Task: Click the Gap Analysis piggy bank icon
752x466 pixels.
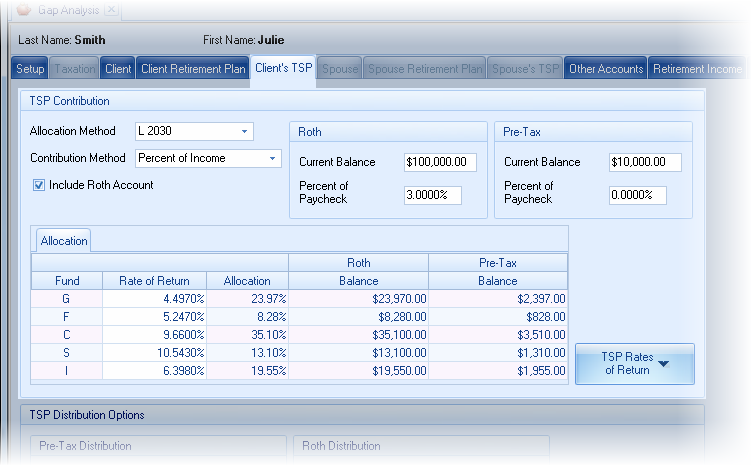Action: [x=22, y=9]
